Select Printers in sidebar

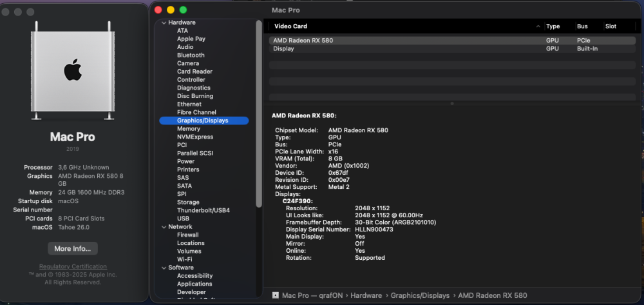pos(188,170)
